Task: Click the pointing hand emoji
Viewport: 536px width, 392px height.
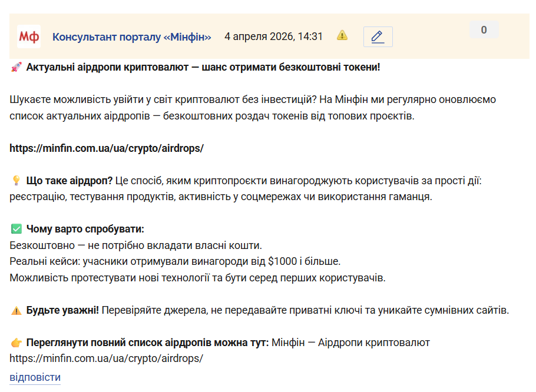Action: (x=16, y=343)
